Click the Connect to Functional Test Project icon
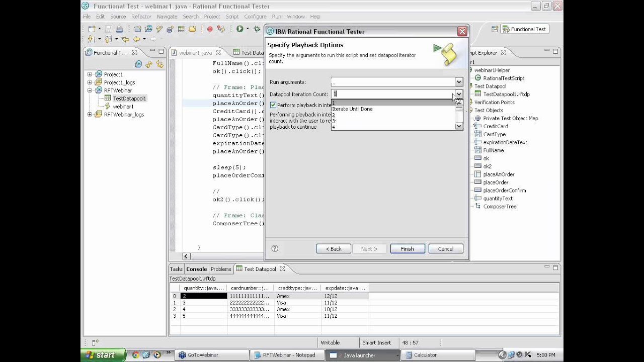 (x=148, y=29)
